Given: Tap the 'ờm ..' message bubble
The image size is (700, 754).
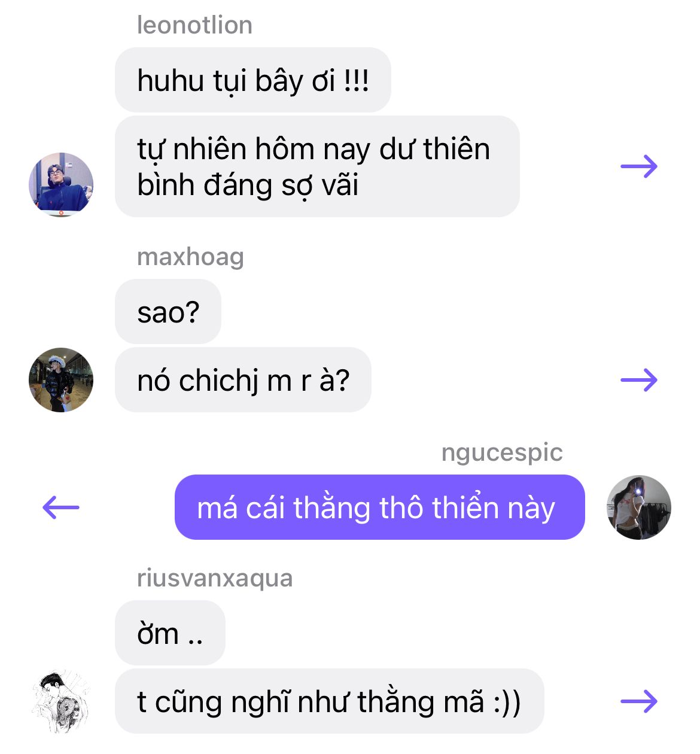Looking at the screenshot, I should click(x=170, y=633).
